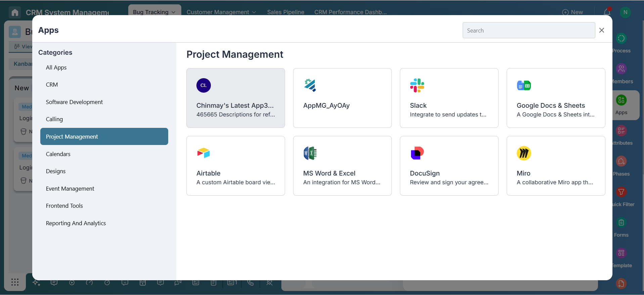This screenshot has height=295, width=644.
Task: Select the All Apps category
Action: pyautogui.click(x=104, y=67)
